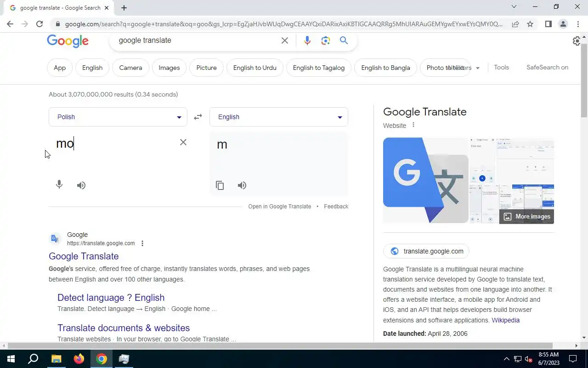Open the Polish source language dropdown
This screenshot has width=588, height=368.
pyautogui.click(x=118, y=117)
